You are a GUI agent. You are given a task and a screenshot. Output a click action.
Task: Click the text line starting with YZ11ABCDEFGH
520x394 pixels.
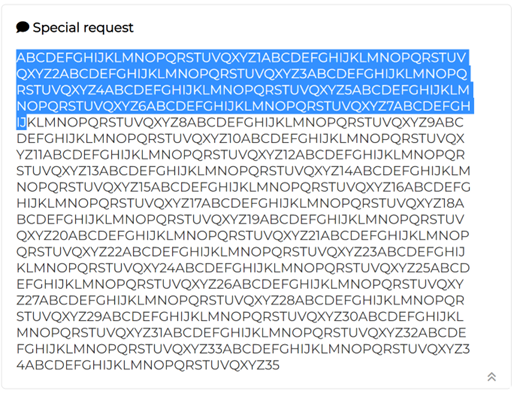click(241, 155)
